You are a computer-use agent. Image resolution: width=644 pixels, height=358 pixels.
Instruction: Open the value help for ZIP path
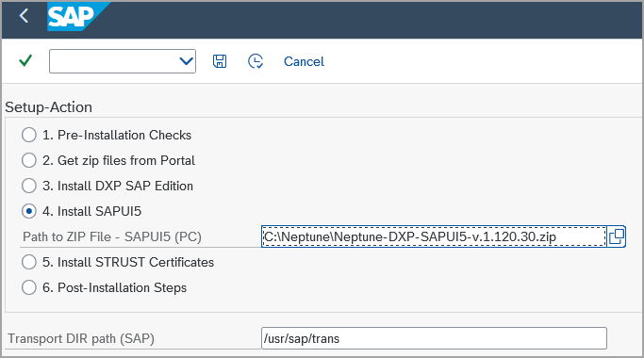(616, 236)
